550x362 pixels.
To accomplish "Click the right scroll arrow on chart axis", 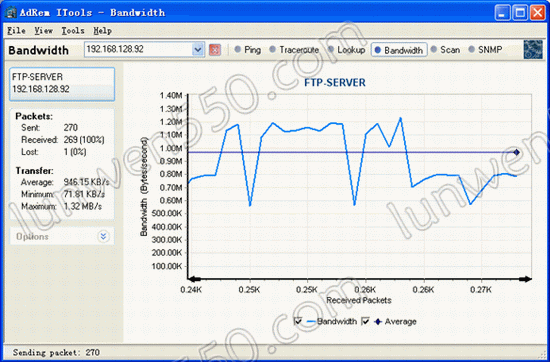I will click(525, 279).
